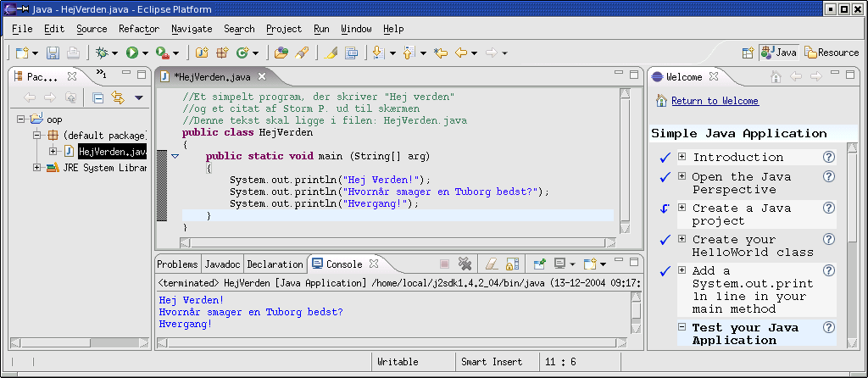This screenshot has width=868, height=378.
Task: Click the New Java Class icon
Action: (242, 53)
